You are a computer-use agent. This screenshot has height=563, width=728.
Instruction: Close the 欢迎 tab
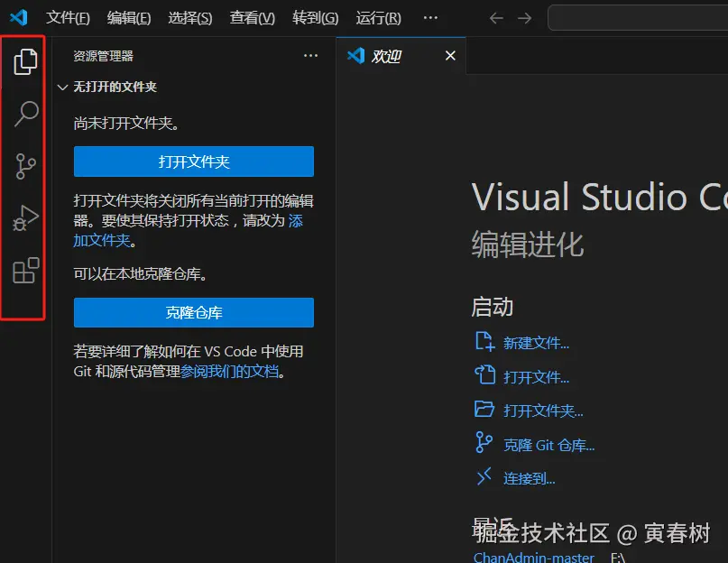click(x=450, y=56)
